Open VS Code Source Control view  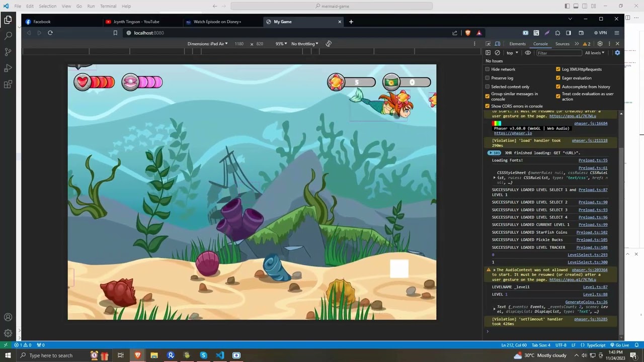8,52
